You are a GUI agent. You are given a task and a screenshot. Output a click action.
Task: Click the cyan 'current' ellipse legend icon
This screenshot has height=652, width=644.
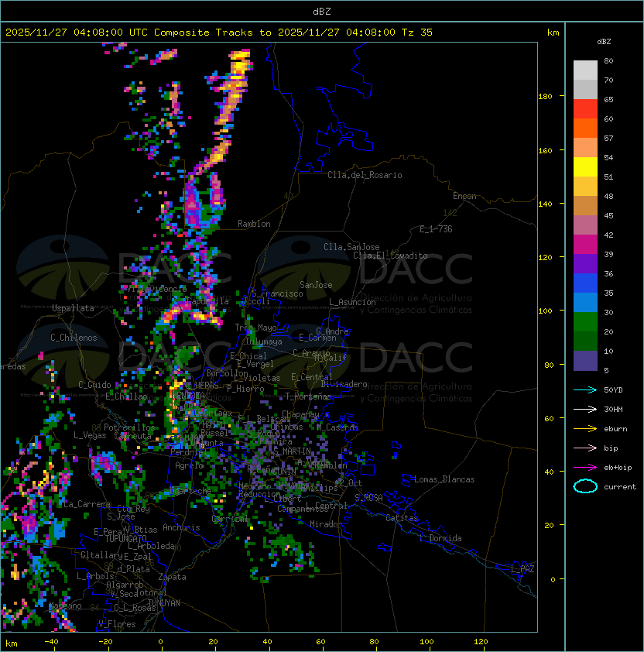point(585,486)
